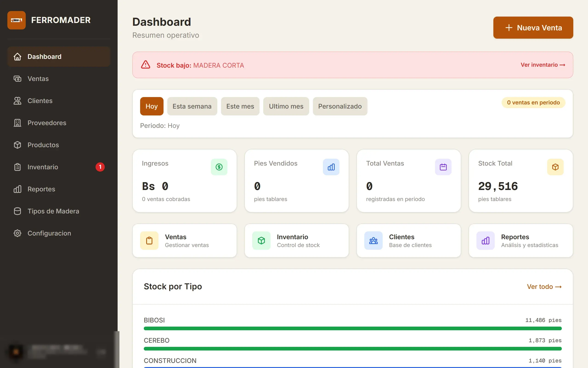Open Reportes bar chart icon in sidebar

point(17,189)
